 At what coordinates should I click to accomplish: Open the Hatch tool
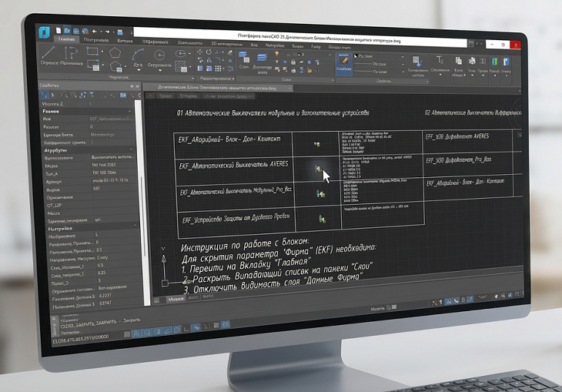[x=180, y=67]
